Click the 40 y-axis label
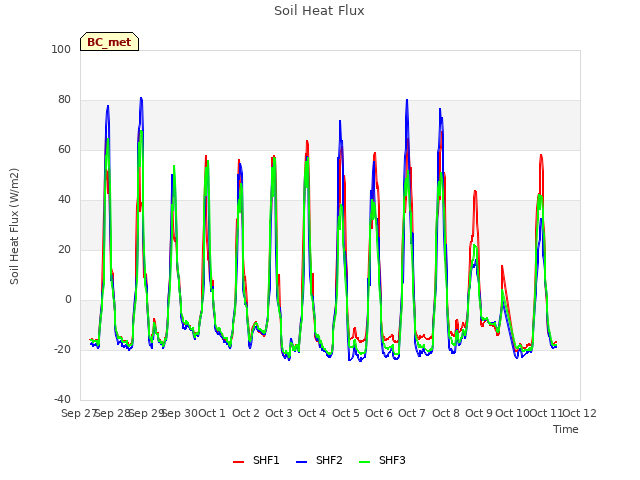The height and width of the screenshot is (480, 640). (64, 200)
